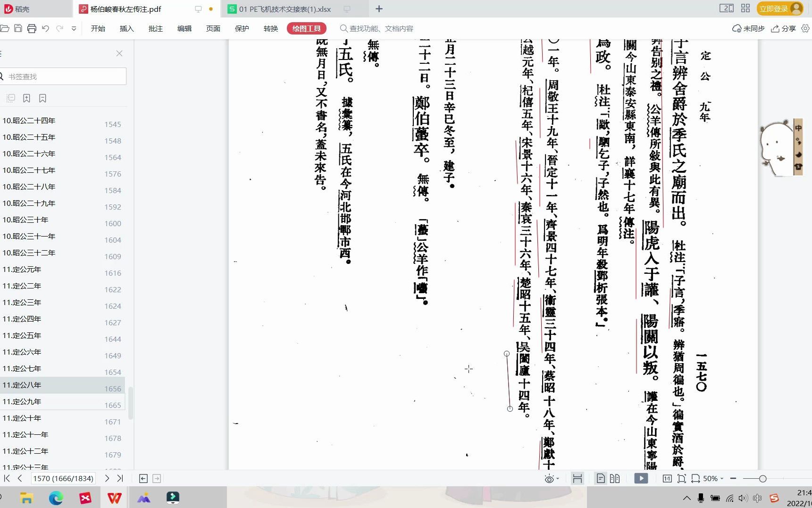This screenshot has width=812, height=508.
Task: Open the 转换 menu tab
Action: click(x=271, y=28)
